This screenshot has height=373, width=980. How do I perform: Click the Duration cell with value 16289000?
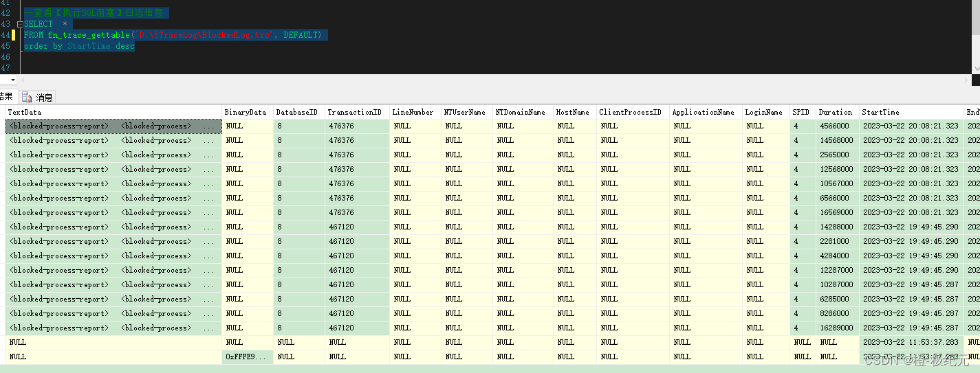(x=836, y=328)
